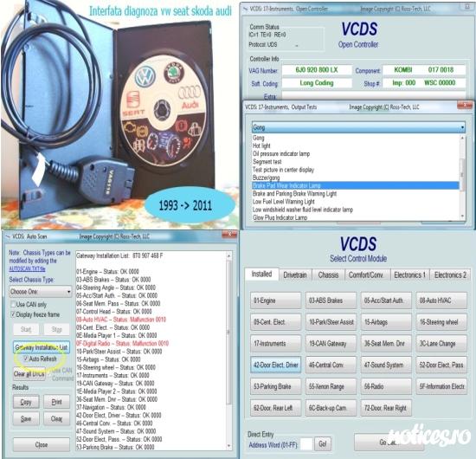
Task: Enable the Use CAN only checkbox
Action: [13, 304]
